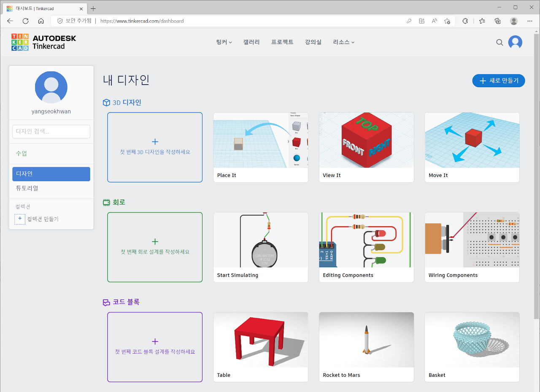Image resolution: width=540 pixels, height=392 pixels.
Task: Open the Start Simulating thumbnail
Action: click(x=261, y=240)
